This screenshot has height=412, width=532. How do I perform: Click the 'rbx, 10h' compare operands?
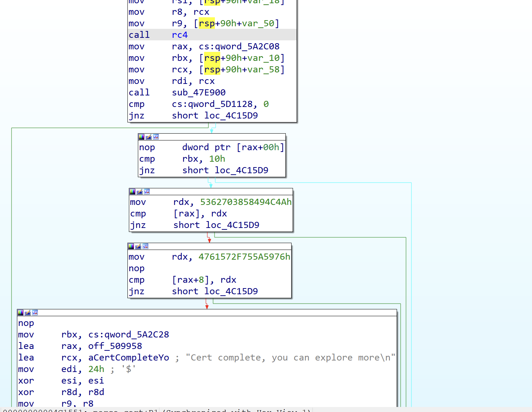pos(204,159)
